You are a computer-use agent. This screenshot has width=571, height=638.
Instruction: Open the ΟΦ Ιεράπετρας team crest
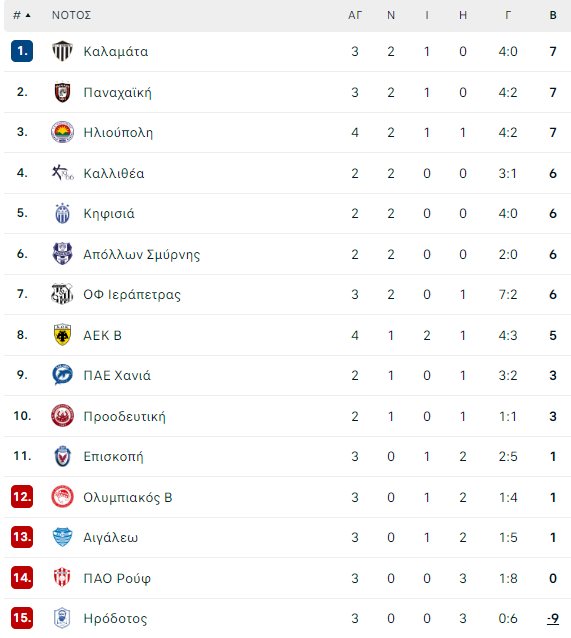[62, 294]
